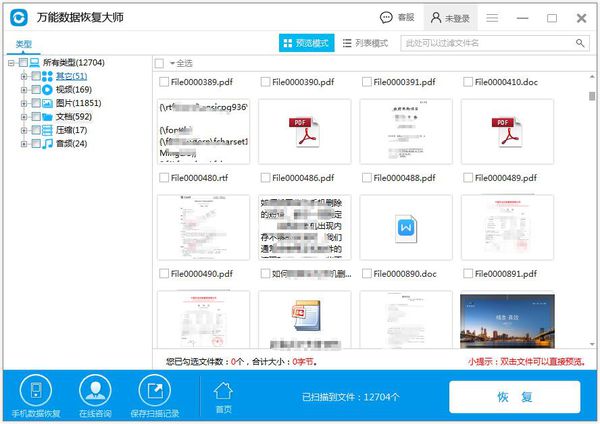
Task: Select PDF icon thumbnail for File0000410.doc
Action: (x=507, y=132)
